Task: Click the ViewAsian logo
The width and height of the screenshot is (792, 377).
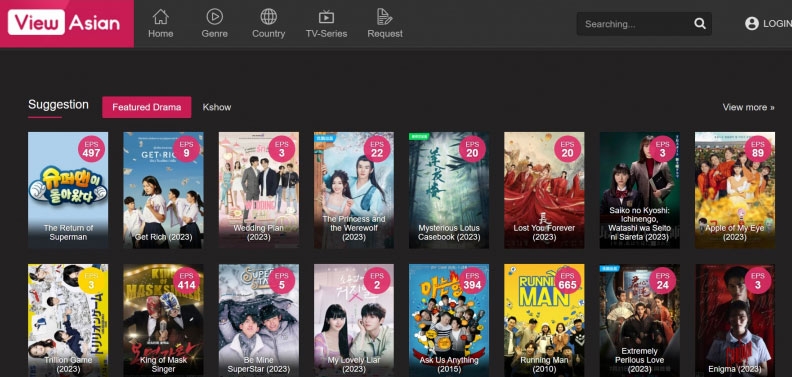Action: (x=67, y=23)
